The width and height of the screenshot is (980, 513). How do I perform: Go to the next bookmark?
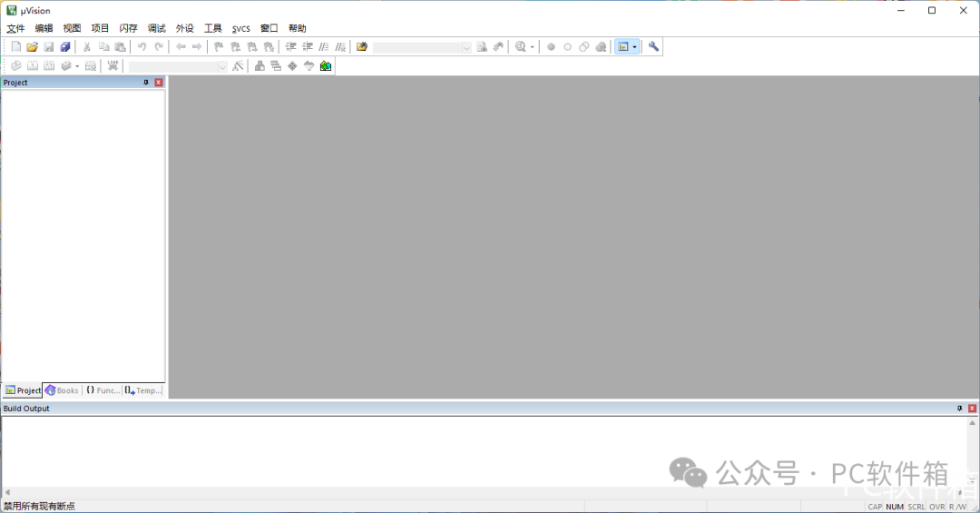(252, 47)
